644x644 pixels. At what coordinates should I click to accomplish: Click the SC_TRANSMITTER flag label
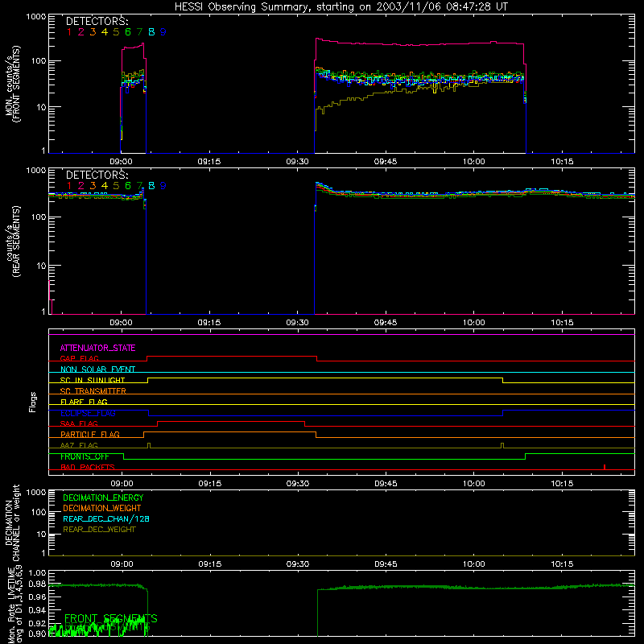[x=93, y=391]
